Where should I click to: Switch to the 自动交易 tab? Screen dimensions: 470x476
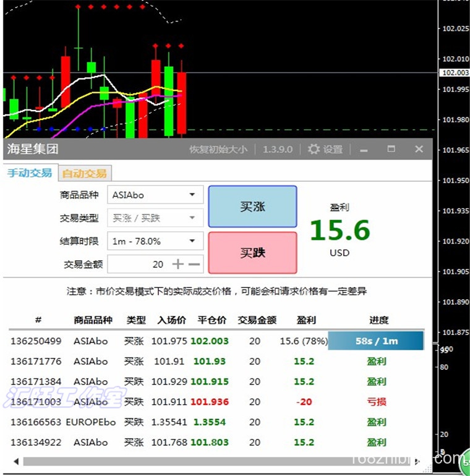[85, 173]
